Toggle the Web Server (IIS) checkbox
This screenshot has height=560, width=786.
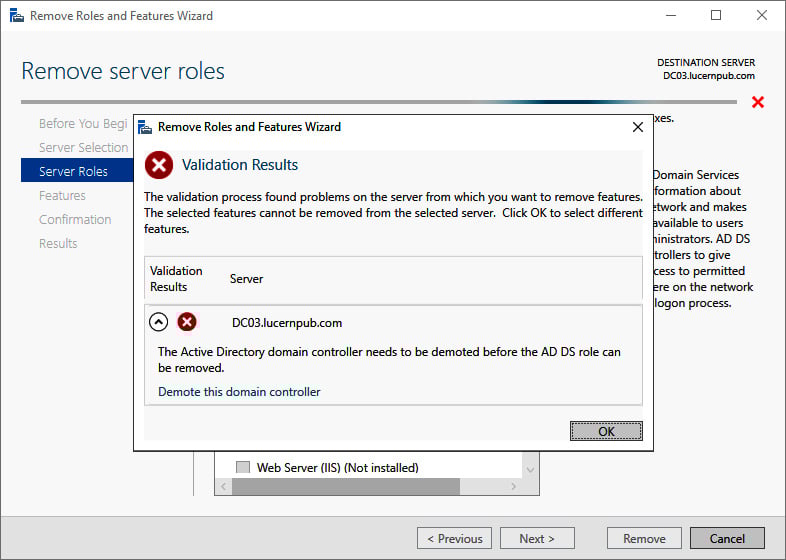pyautogui.click(x=243, y=467)
